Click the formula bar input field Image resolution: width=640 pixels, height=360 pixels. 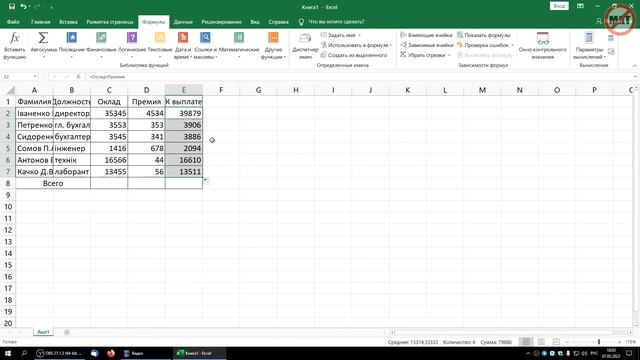(359, 77)
